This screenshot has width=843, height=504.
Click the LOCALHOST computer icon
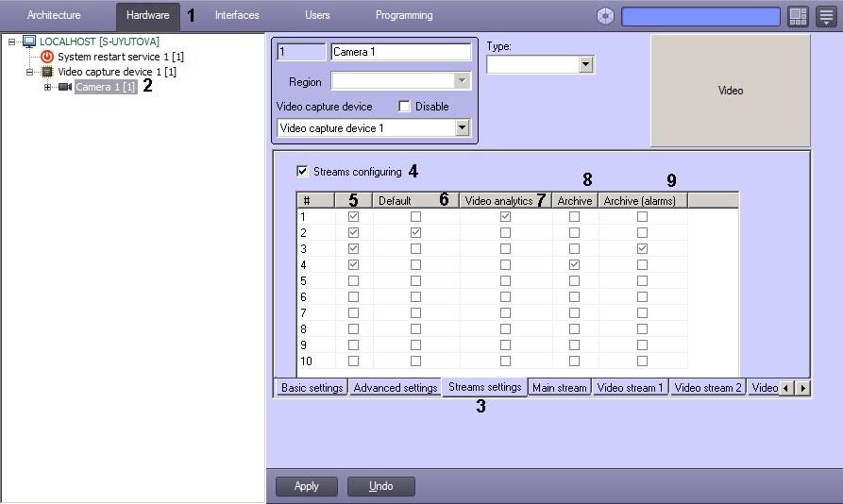click(29, 42)
